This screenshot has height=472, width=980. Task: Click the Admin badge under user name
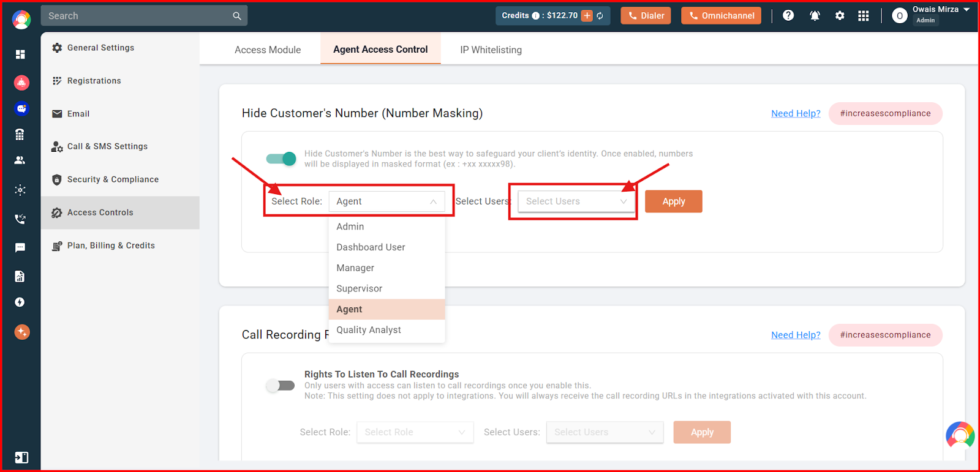coord(925,20)
